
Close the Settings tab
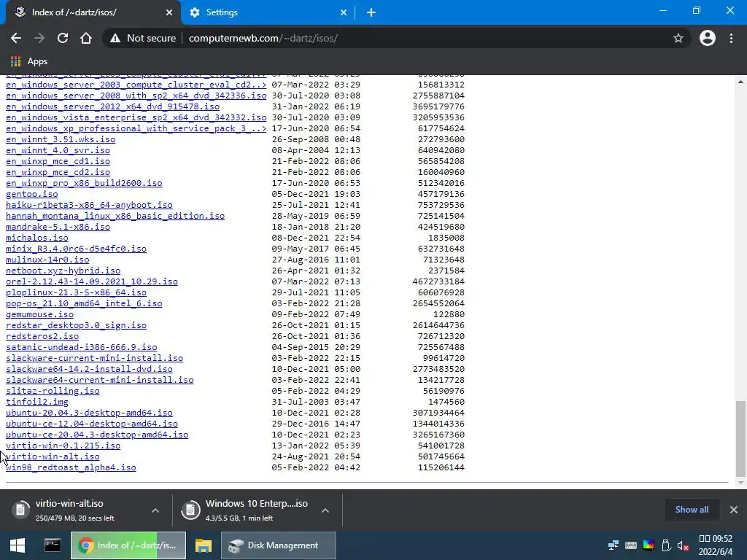pyautogui.click(x=344, y=12)
